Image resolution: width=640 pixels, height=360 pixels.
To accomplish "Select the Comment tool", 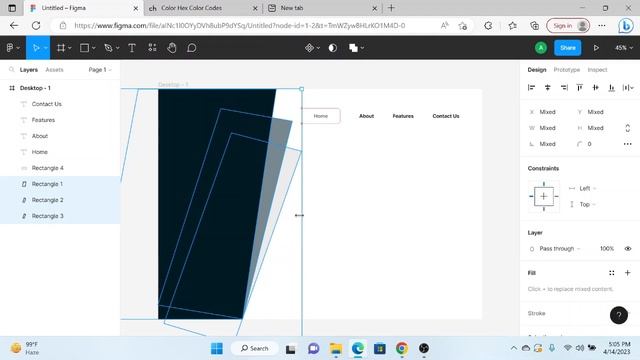I will [191, 48].
